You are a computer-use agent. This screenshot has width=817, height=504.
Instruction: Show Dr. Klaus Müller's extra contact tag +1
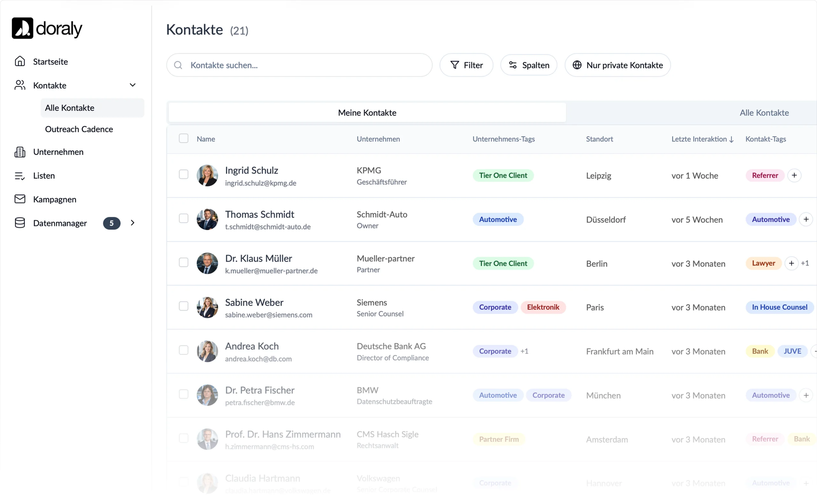805,263
